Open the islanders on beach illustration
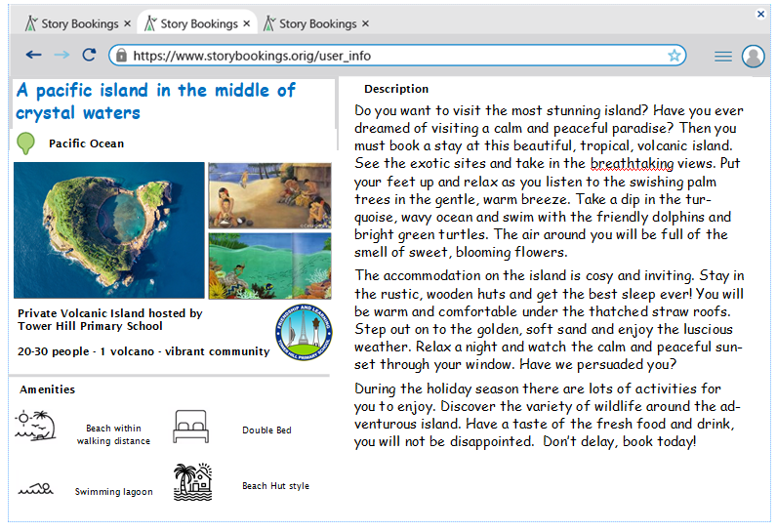 [x=269, y=195]
